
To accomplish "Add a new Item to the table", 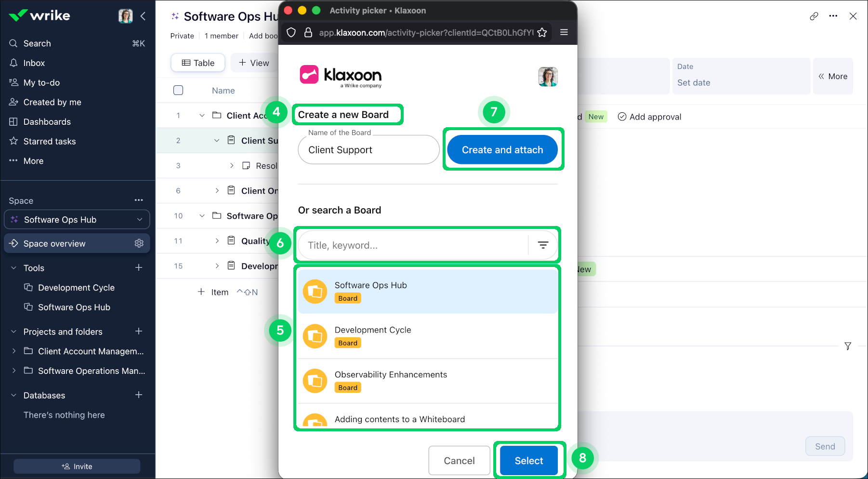I will click(213, 292).
